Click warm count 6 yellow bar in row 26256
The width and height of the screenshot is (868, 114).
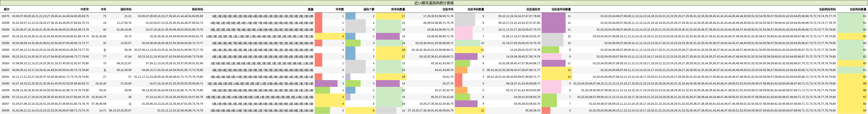pyautogui.click(x=360, y=110)
